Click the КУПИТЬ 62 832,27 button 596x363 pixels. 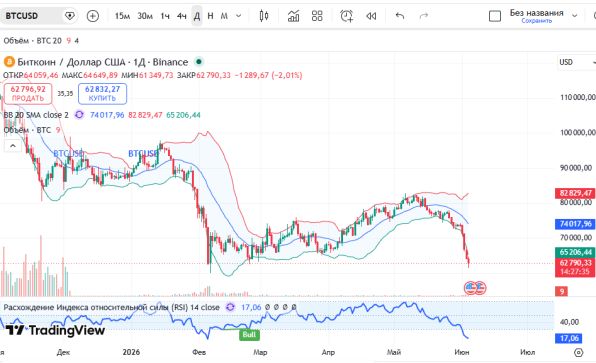(102, 94)
